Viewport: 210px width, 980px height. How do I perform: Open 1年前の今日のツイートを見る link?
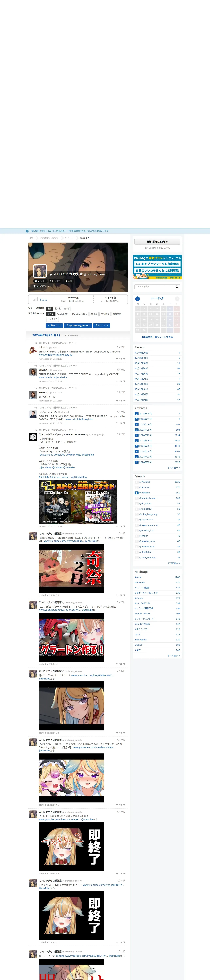(157, 337)
